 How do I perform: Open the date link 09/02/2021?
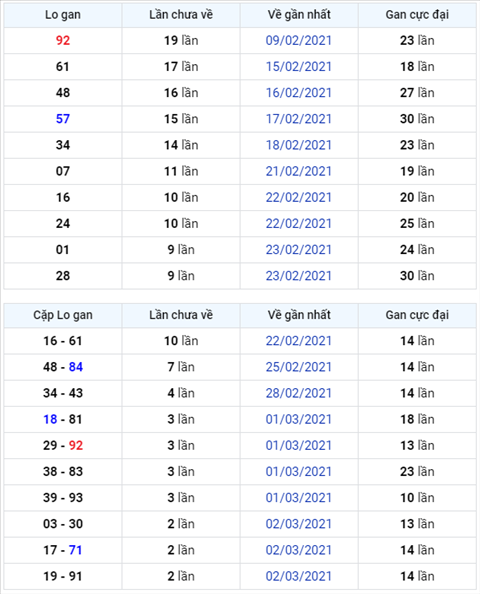[x=299, y=41]
